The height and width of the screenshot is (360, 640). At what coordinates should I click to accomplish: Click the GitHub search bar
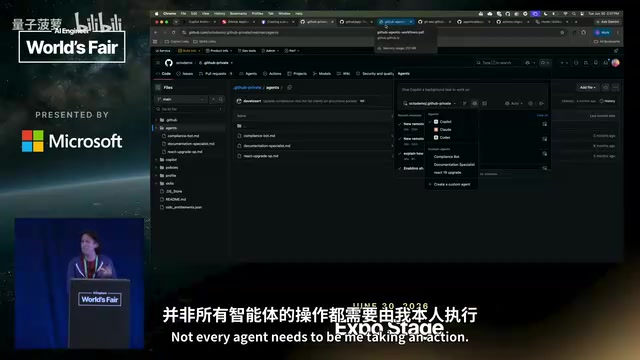498,62
